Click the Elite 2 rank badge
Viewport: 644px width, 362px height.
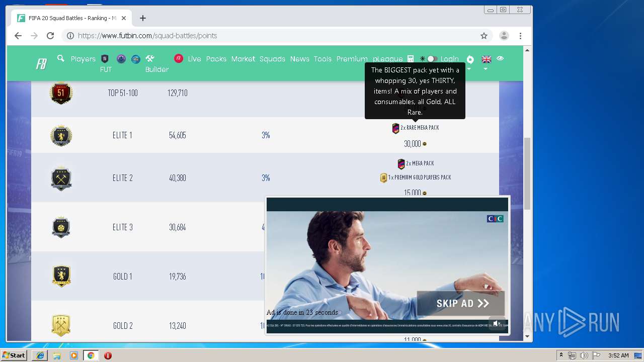click(x=61, y=178)
